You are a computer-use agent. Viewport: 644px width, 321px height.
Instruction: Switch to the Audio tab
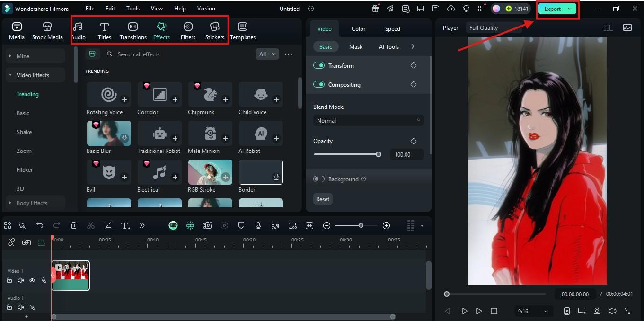tap(78, 31)
